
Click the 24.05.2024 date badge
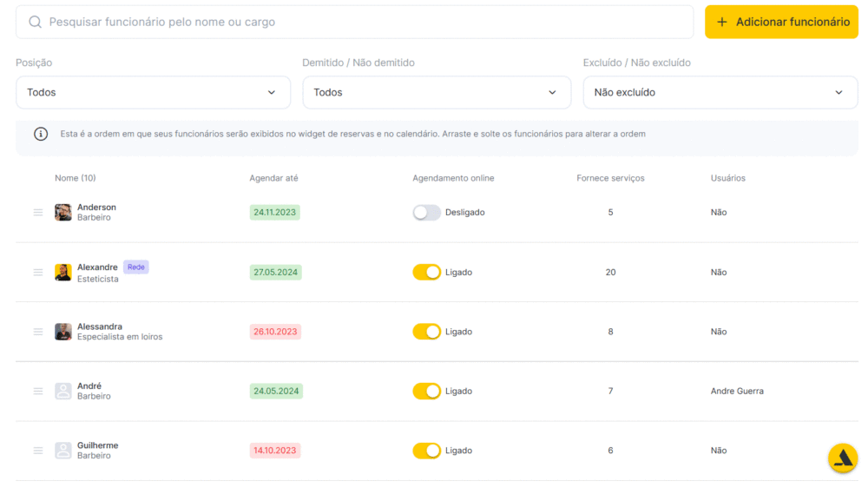[276, 391]
